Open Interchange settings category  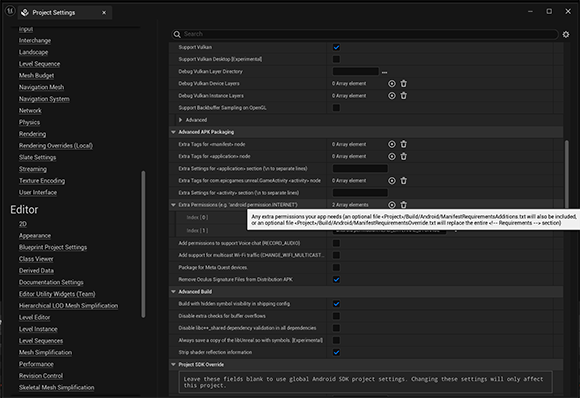35,41
